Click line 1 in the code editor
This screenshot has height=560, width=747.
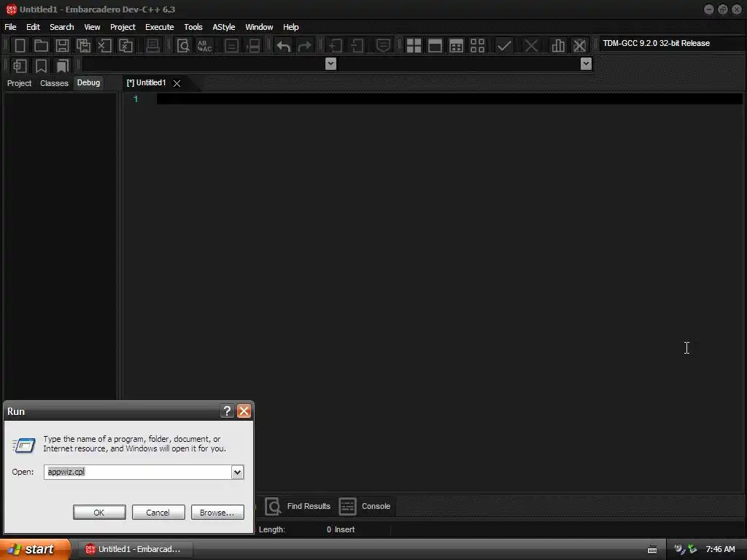point(449,99)
